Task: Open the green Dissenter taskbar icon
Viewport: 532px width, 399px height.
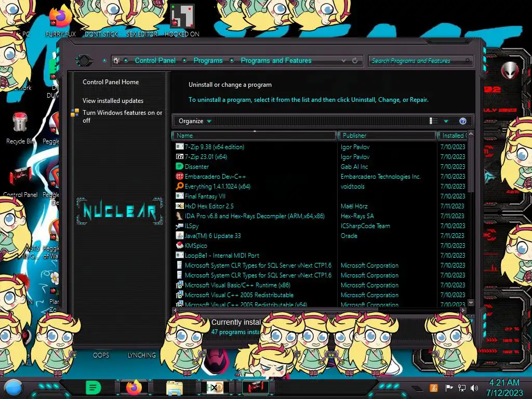Action: (x=93, y=388)
